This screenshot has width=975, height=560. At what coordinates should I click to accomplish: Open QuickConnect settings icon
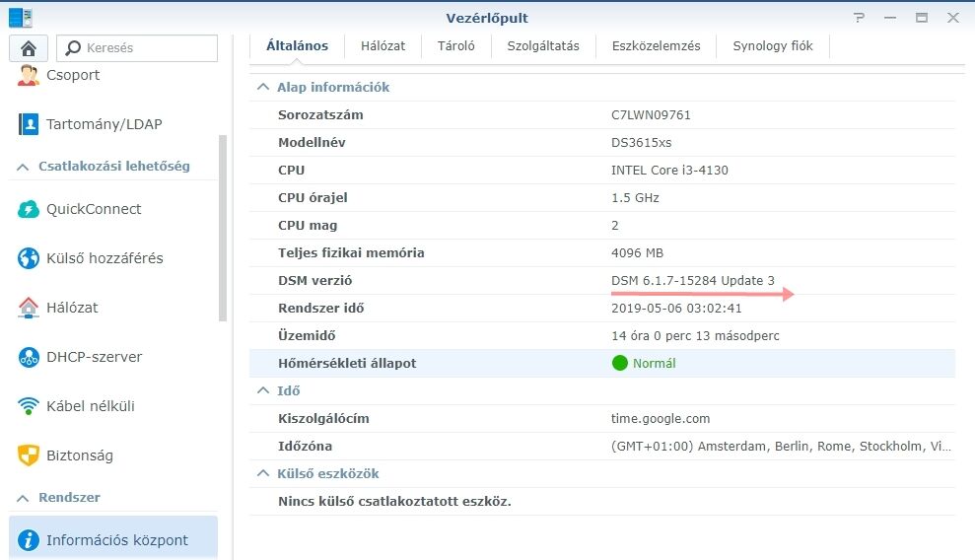[x=29, y=209]
